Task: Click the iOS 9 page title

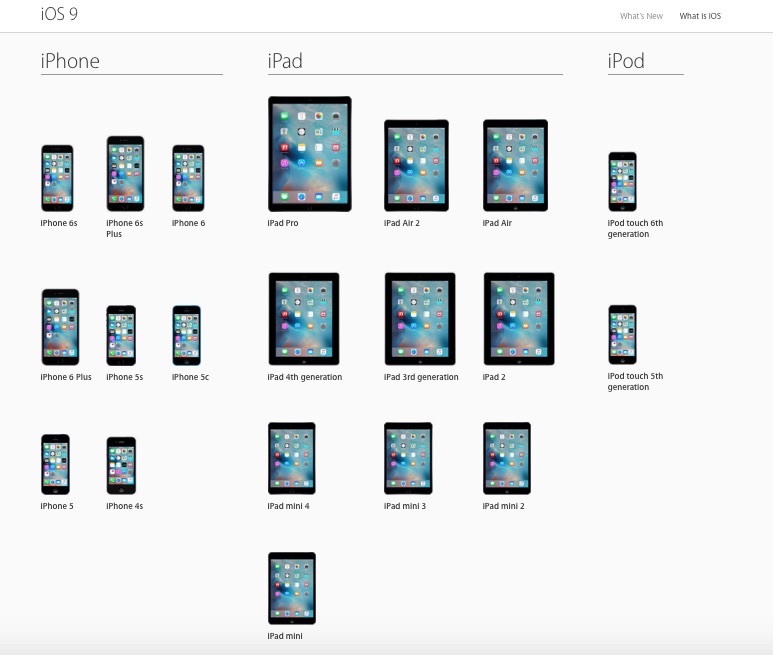Action: 59,14
